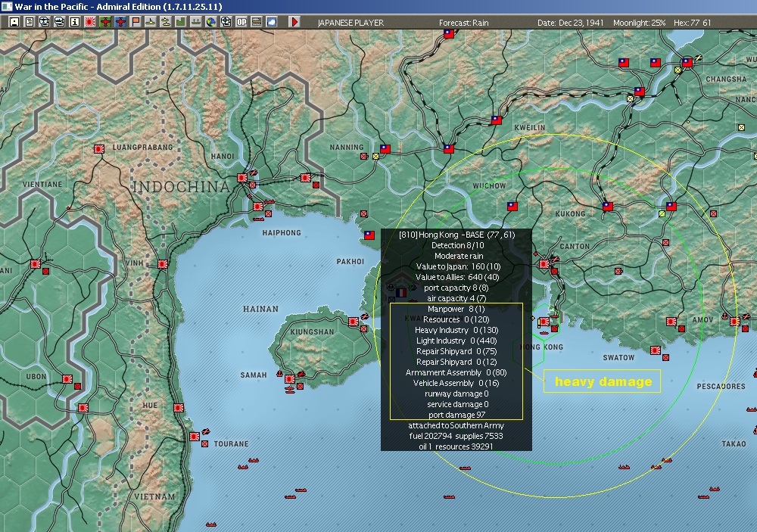This screenshot has height=532, width=757.
Task: Open the cloud weather toolbar icon
Action: tap(272, 22)
